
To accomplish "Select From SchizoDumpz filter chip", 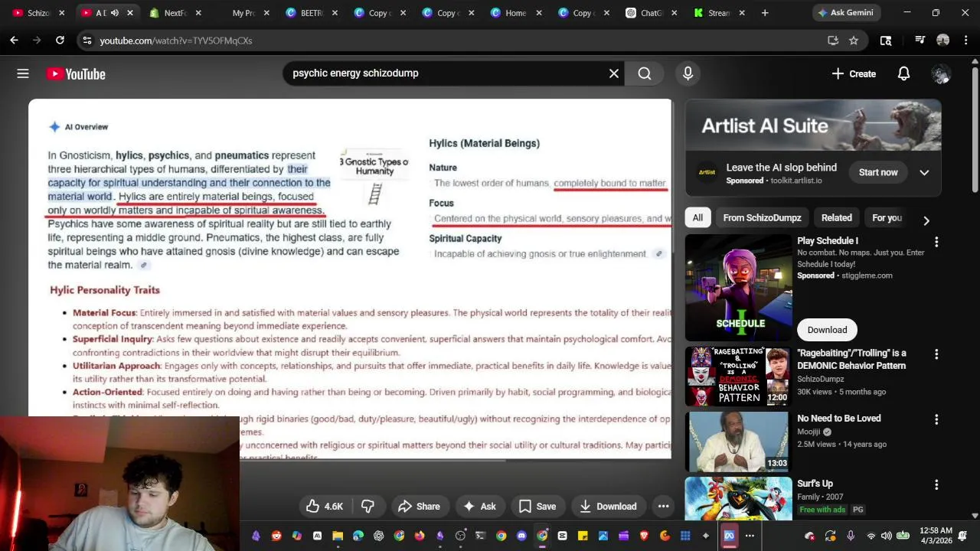I will (762, 218).
